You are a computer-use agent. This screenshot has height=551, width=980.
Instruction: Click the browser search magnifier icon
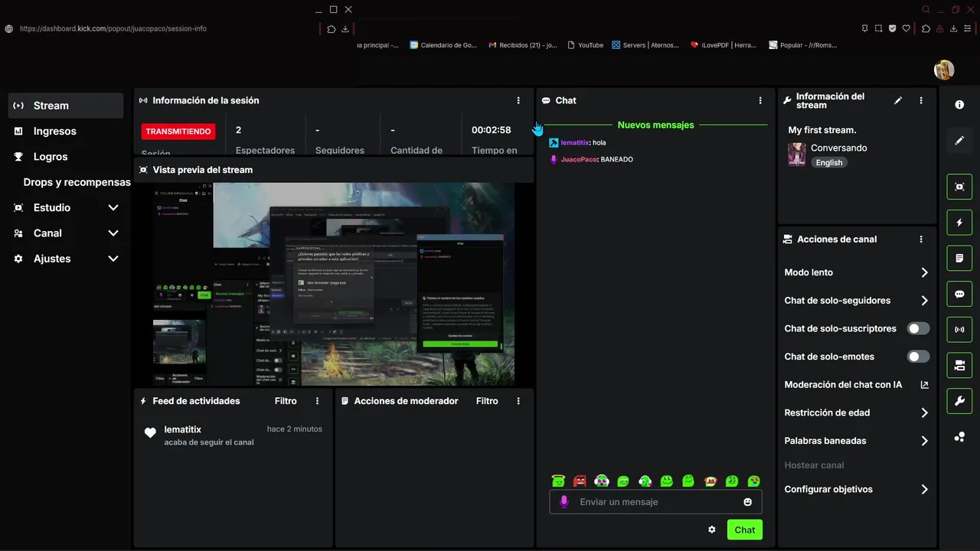pyautogui.click(x=926, y=10)
